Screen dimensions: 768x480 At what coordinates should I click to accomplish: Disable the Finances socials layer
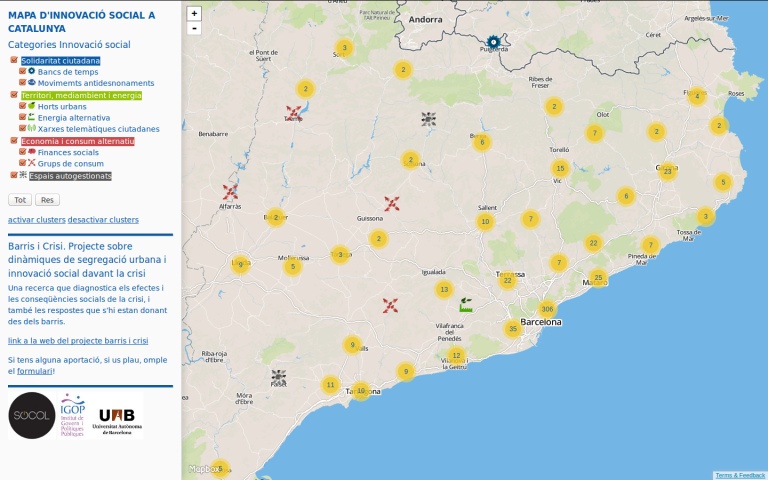(23, 152)
